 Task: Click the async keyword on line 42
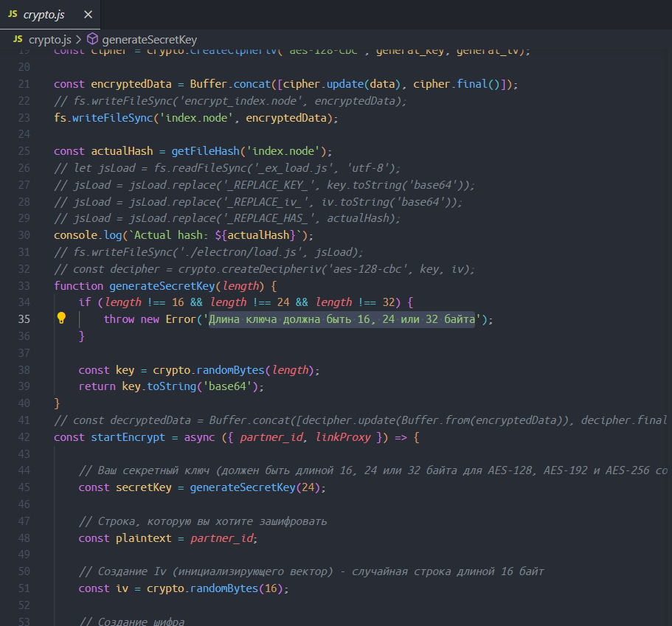click(199, 437)
